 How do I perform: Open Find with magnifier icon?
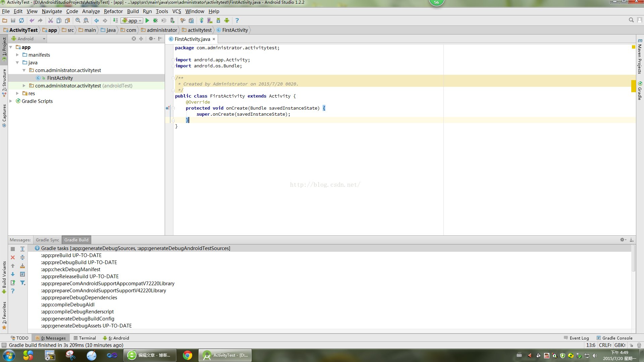pos(78,20)
